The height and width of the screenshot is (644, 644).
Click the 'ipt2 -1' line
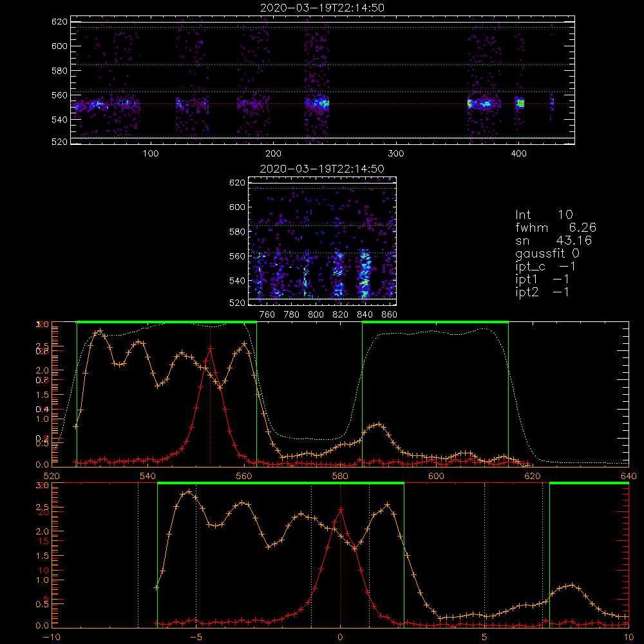click(542, 292)
